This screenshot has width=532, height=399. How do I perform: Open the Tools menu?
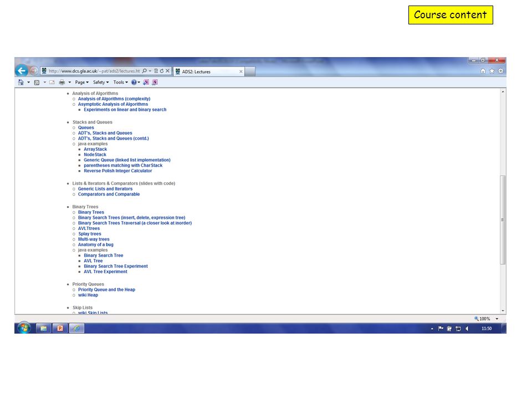[120, 82]
